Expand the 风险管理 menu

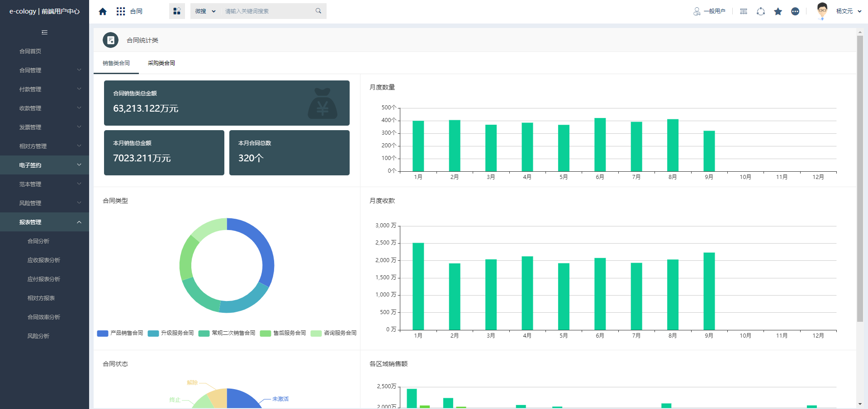click(x=44, y=203)
